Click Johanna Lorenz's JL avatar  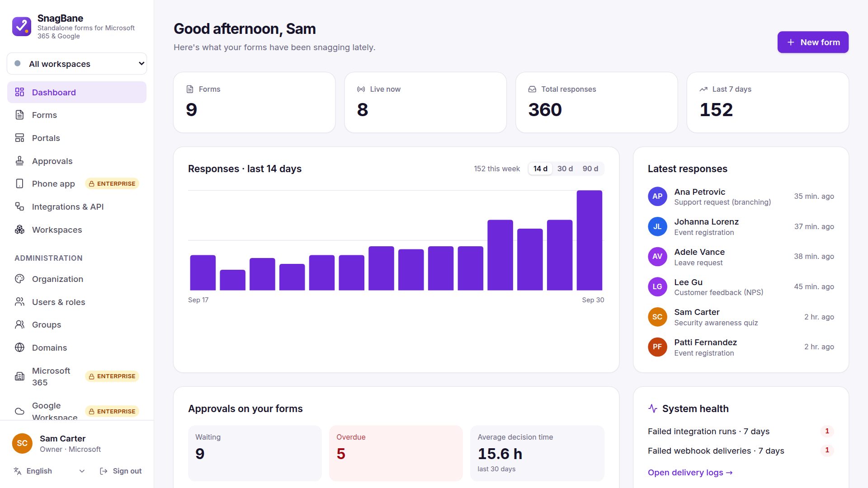click(x=657, y=226)
